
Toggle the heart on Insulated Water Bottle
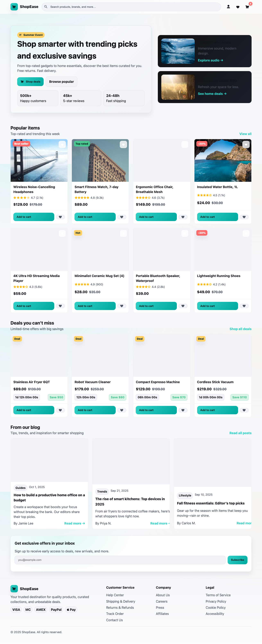click(x=244, y=217)
